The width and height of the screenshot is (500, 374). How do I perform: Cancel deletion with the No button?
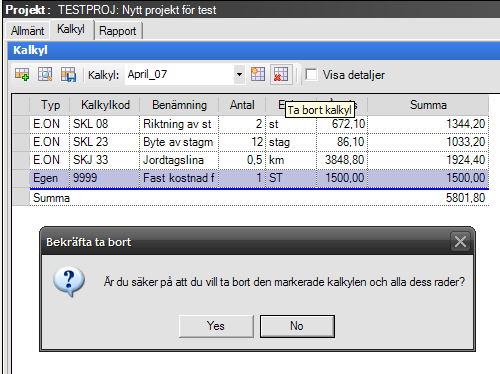point(297,326)
